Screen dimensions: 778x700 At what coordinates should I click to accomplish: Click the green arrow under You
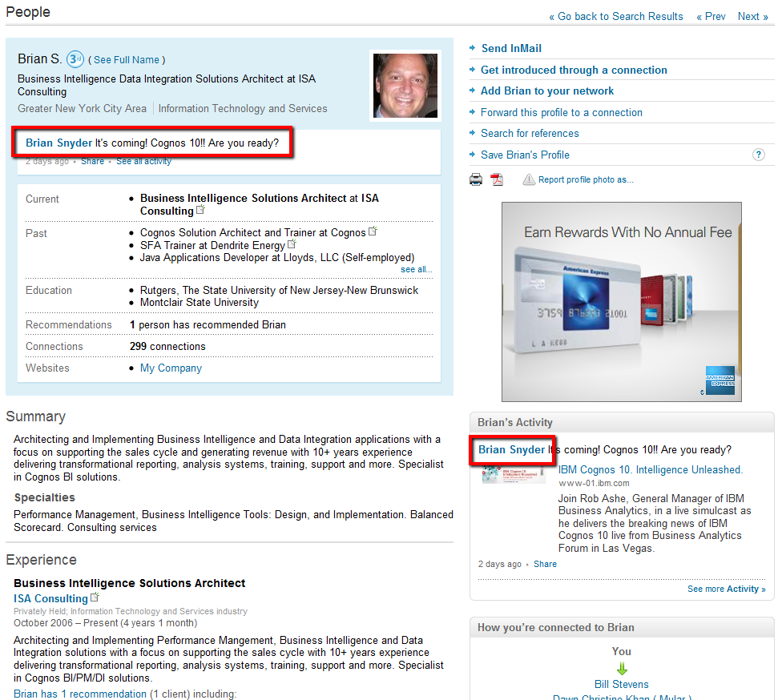point(622,668)
